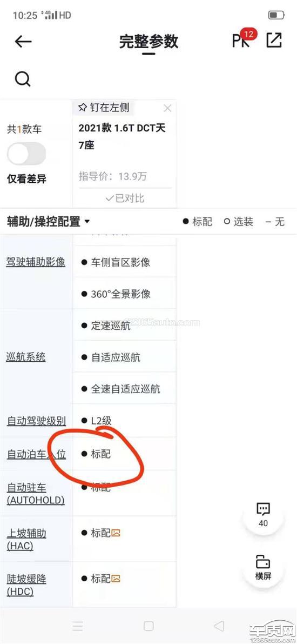Open the 自动驻车 (AUTOHOLD) explanation link

[x=36, y=494]
